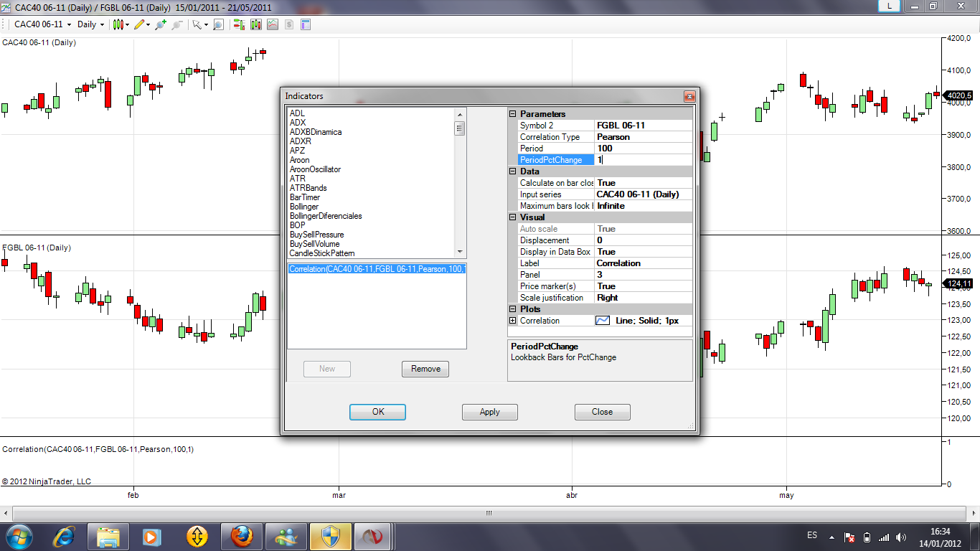
Task: Click the line style icon in Correlation plot
Action: click(x=603, y=321)
